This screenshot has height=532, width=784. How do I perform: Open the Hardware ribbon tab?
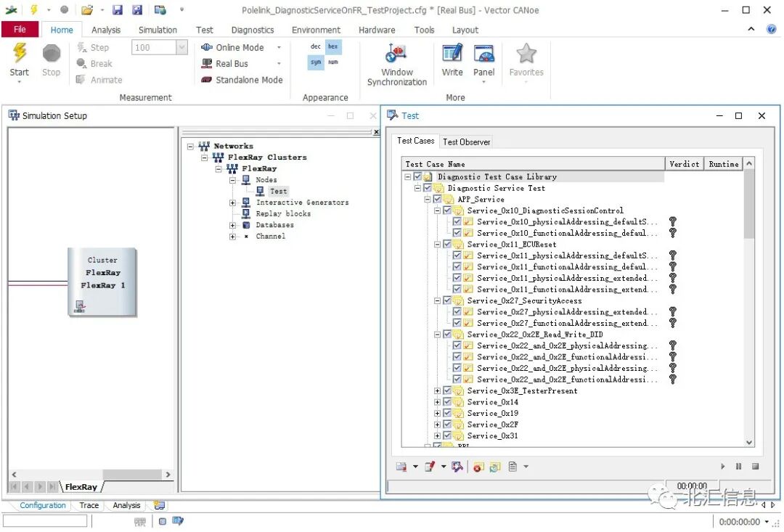[377, 30]
